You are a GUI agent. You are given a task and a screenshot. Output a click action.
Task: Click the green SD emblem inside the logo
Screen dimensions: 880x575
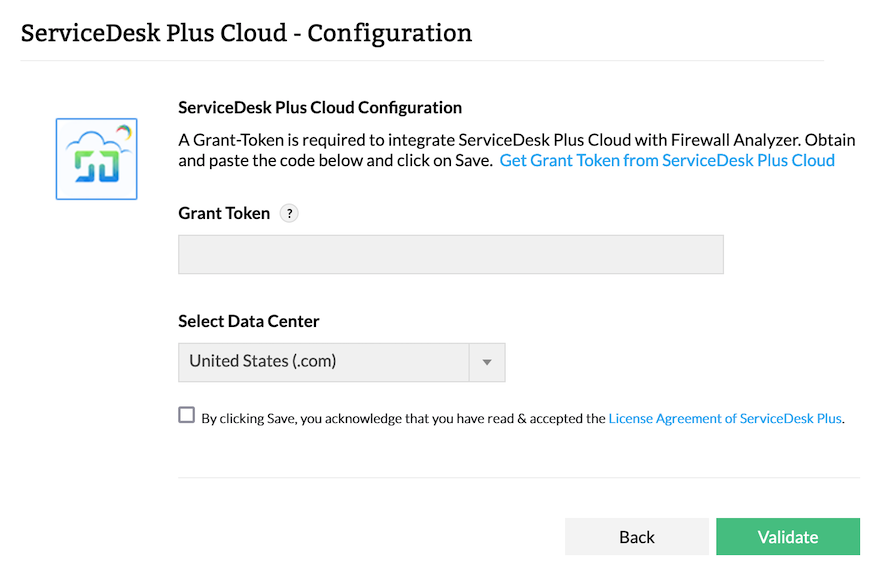tap(95, 168)
